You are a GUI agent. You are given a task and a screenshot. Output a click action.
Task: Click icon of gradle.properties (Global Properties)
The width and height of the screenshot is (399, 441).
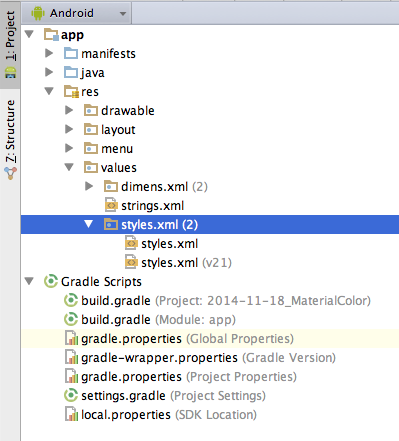tap(71, 339)
